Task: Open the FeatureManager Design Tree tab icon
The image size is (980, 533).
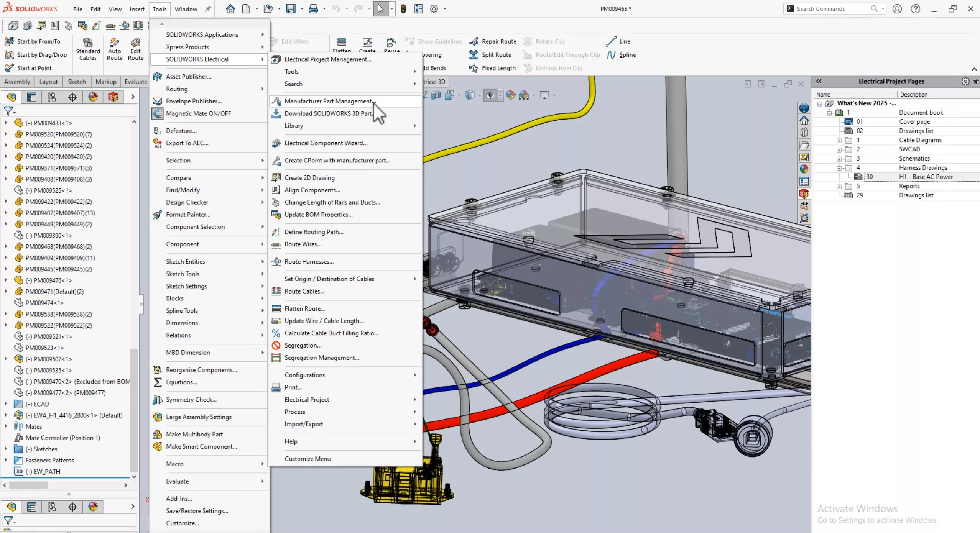Action: (x=12, y=97)
